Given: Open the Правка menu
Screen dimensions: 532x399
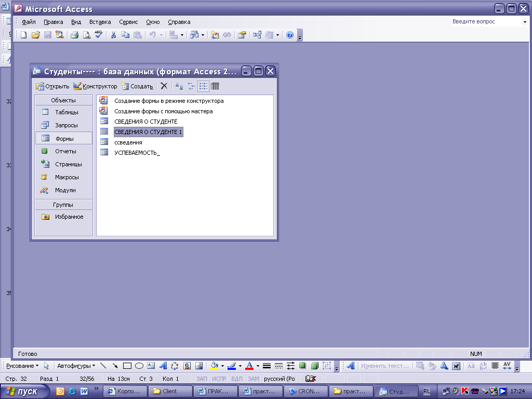Looking at the screenshot, I should 54,22.
